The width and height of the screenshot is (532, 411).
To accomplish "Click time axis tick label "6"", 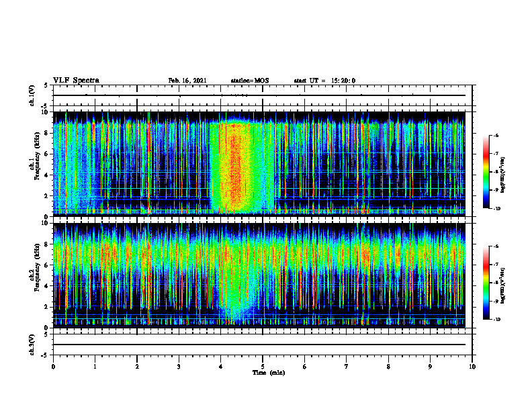I will 305,367.
